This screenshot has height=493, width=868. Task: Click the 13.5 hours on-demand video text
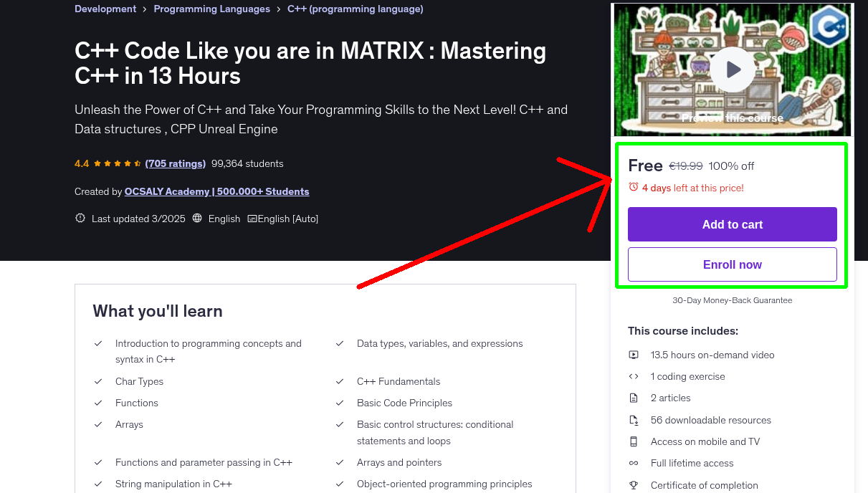712,355
